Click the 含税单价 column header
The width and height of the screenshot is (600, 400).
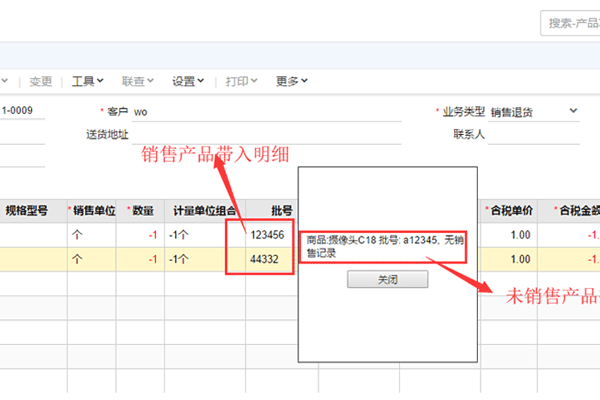point(509,210)
